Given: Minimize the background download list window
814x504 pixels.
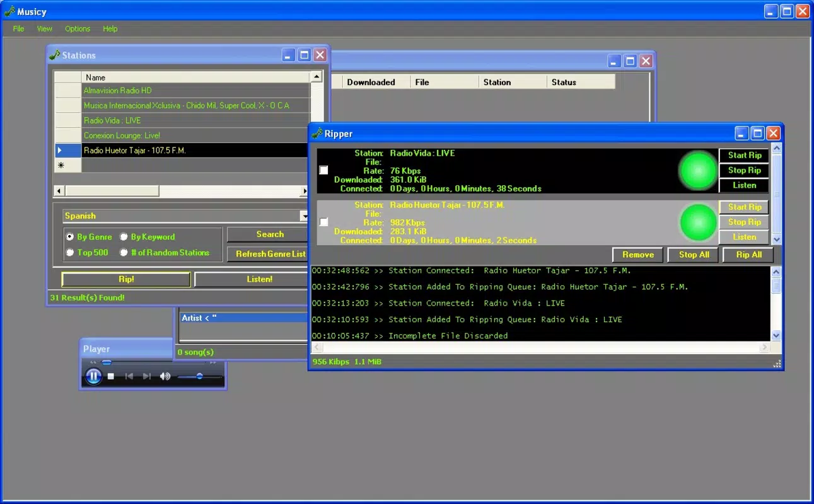Looking at the screenshot, I should pos(614,61).
